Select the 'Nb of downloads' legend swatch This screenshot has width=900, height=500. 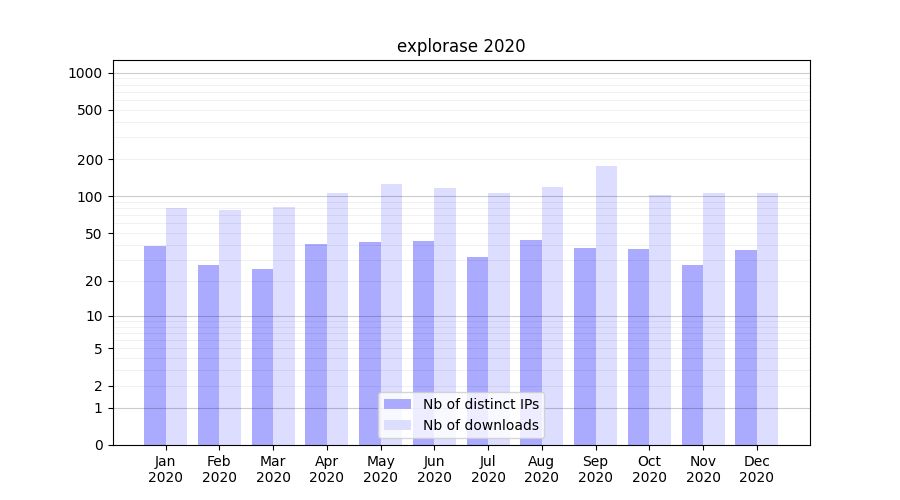[397, 425]
